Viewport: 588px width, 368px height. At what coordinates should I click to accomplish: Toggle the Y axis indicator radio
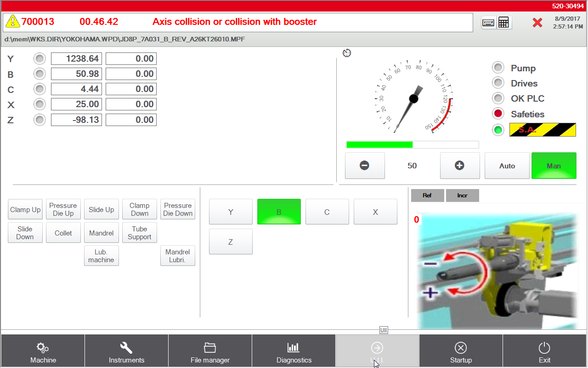pos(40,58)
